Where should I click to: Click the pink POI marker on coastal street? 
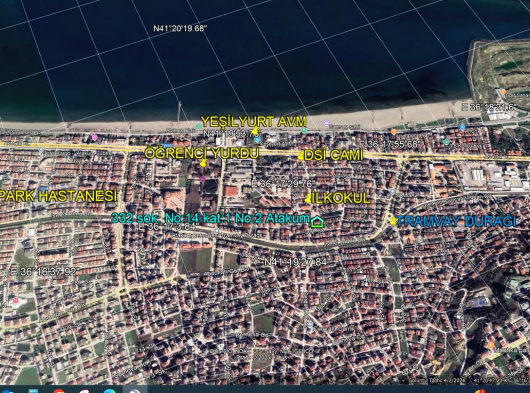click(x=95, y=137)
